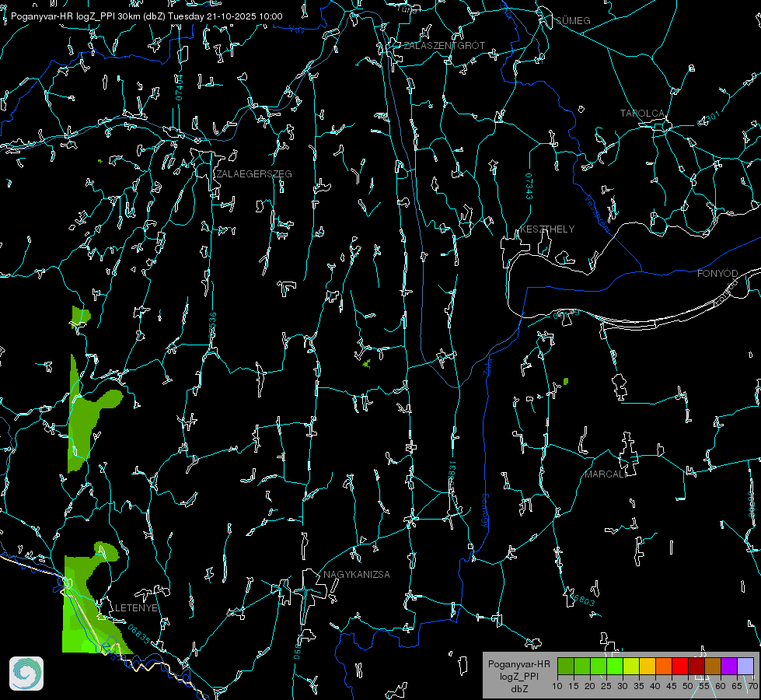Click the SÜMEG city label
The image size is (761, 700).
tap(573, 20)
